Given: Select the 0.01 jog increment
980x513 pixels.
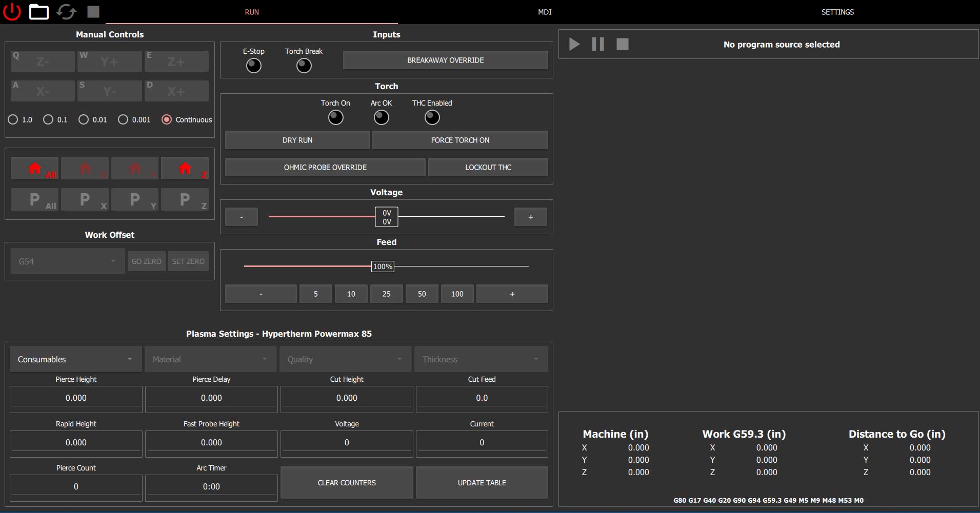Looking at the screenshot, I should 93,119.
